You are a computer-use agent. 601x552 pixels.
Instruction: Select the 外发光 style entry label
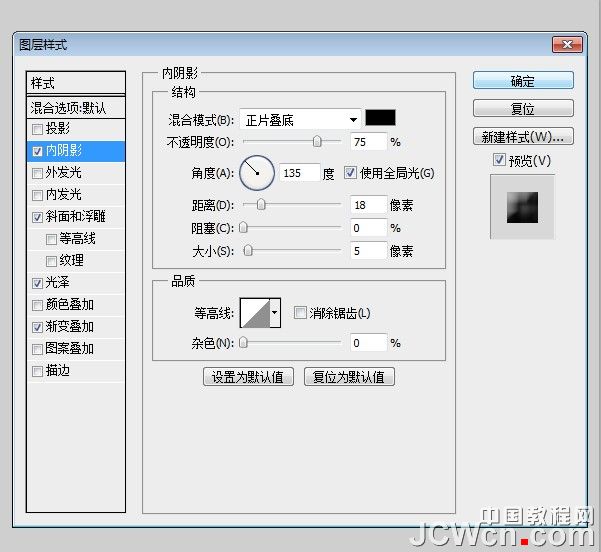(x=63, y=173)
